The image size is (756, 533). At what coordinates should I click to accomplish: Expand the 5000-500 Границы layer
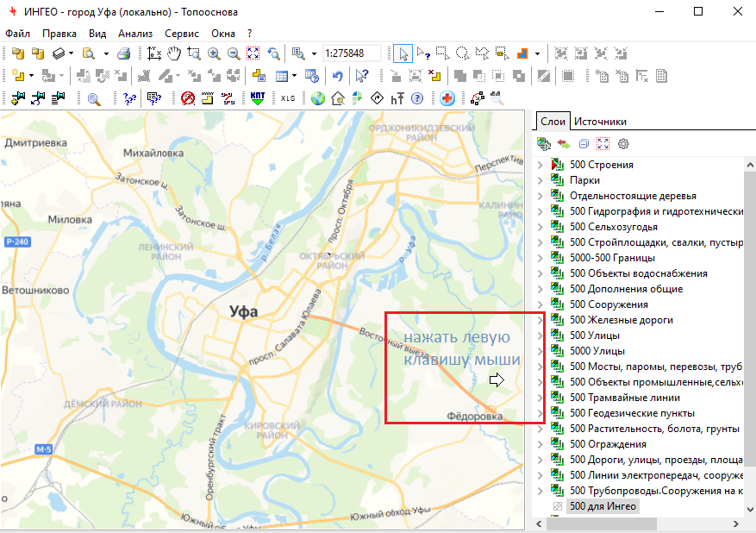point(540,258)
